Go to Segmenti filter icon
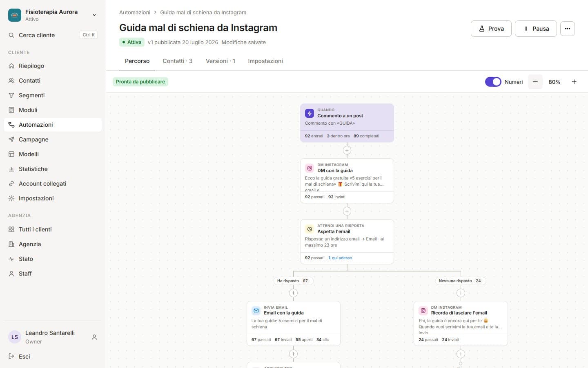Image resolution: width=588 pixels, height=368 pixels. 11,95
